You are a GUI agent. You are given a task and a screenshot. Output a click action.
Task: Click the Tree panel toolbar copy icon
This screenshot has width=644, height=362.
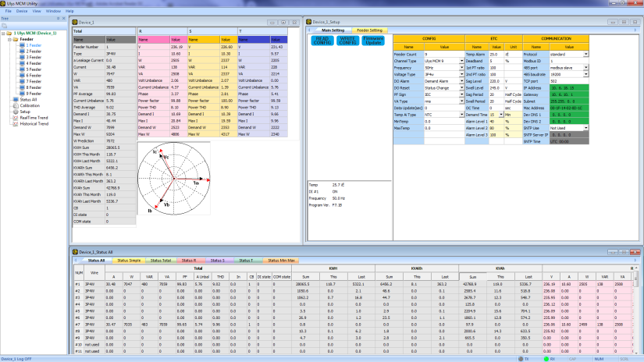(5, 26)
